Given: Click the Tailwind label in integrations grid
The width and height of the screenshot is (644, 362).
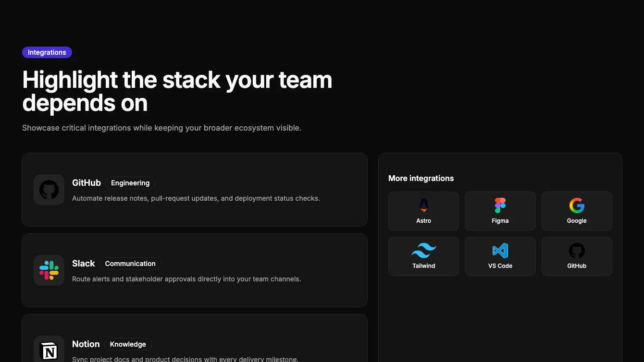Looking at the screenshot, I should pos(423,266).
